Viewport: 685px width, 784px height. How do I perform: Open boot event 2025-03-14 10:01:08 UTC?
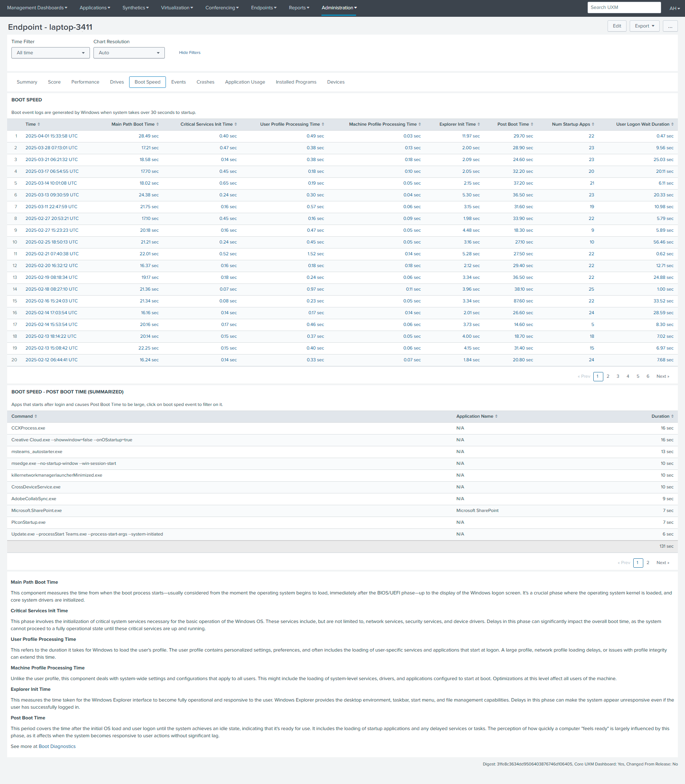[x=51, y=183]
